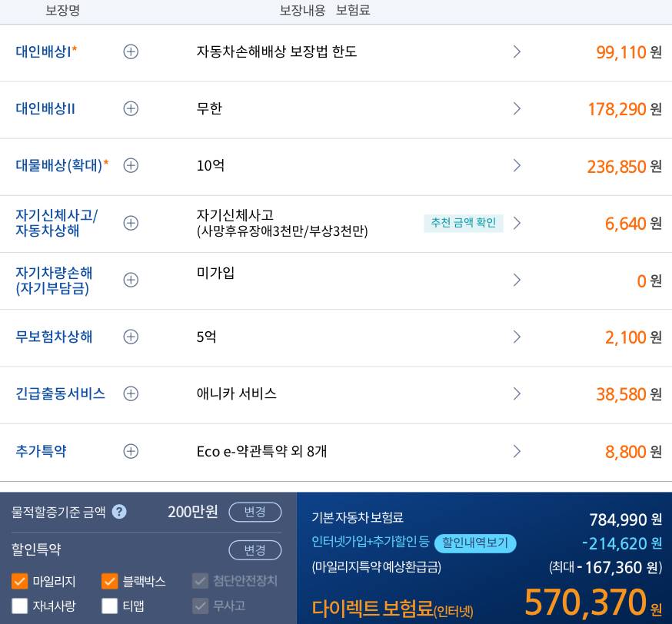Image resolution: width=672 pixels, height=624 pixels.
Task: Toggle the 블랙박스 checkbox
Action: click(109, 581)
